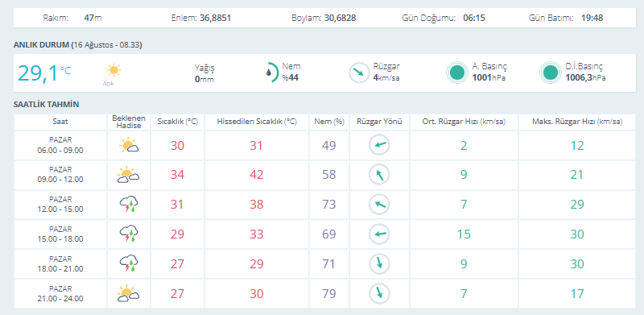Click the 'Beklenen Hadise' column header
Image resolution: width=644 pixels, height=315 pixels.
click(129, 122)
